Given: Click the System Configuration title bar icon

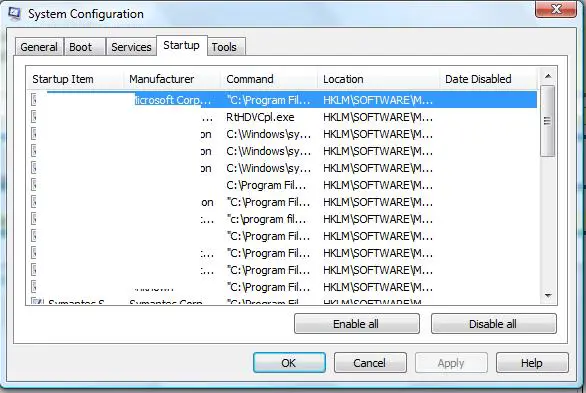Looking at the screenshot, I should (x=14, y=13).
